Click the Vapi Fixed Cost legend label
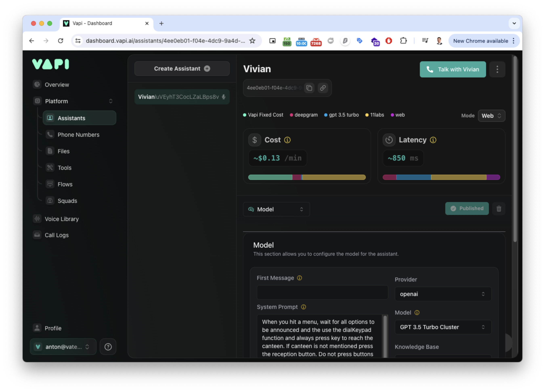 pos(265,115)
